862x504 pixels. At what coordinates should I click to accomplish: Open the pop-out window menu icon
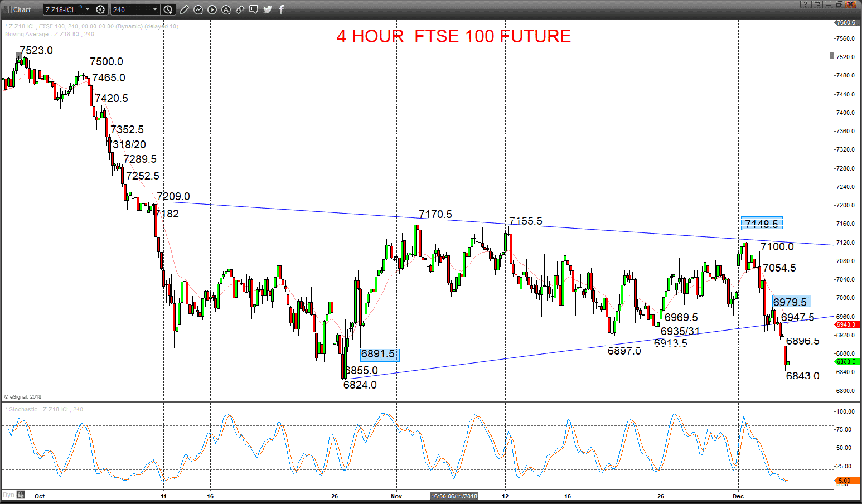click(817, 4)
